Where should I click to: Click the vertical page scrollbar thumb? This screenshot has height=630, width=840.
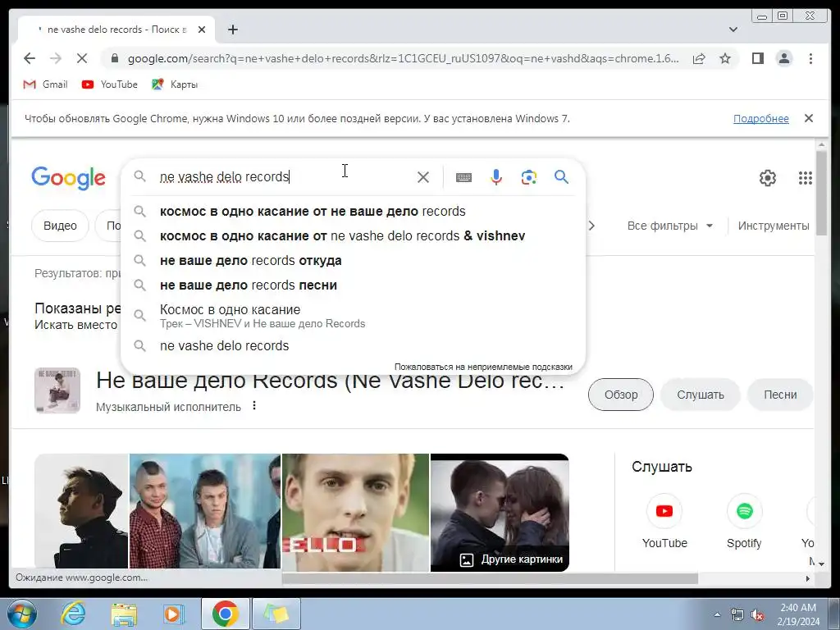coord(822,192)
